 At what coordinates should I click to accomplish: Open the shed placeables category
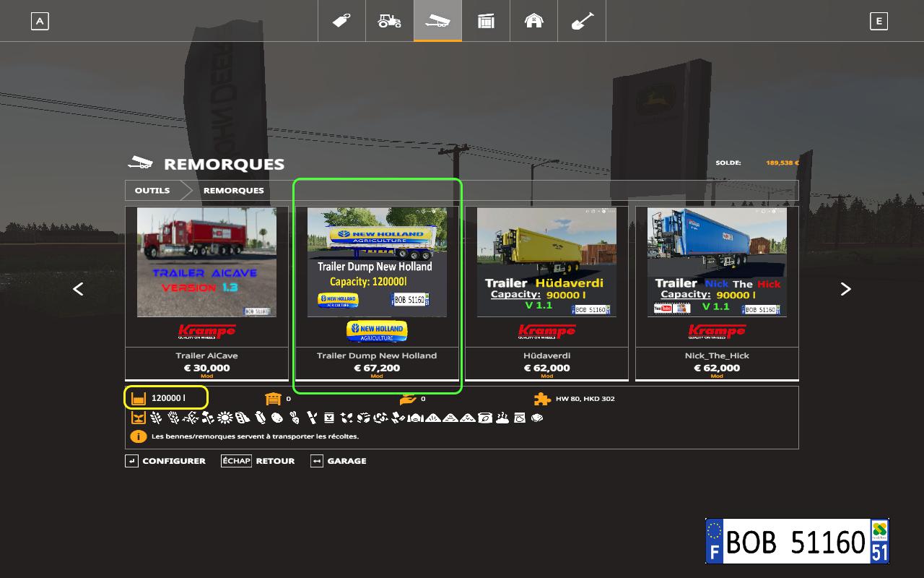[486, 21]
